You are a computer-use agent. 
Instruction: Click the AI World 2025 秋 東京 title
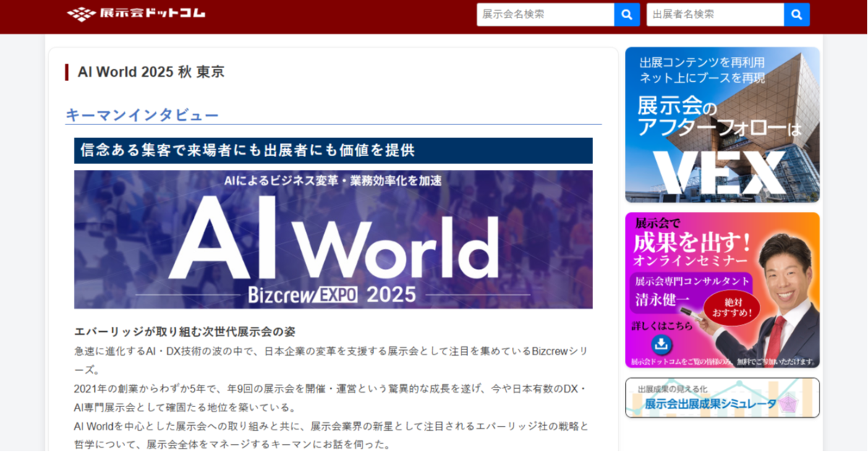click(150, 72)
